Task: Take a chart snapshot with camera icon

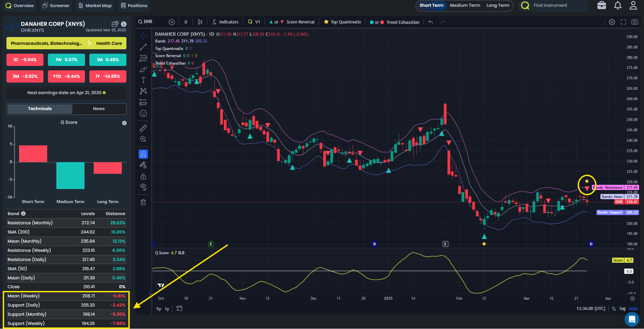Action: (x=635, y=22)
